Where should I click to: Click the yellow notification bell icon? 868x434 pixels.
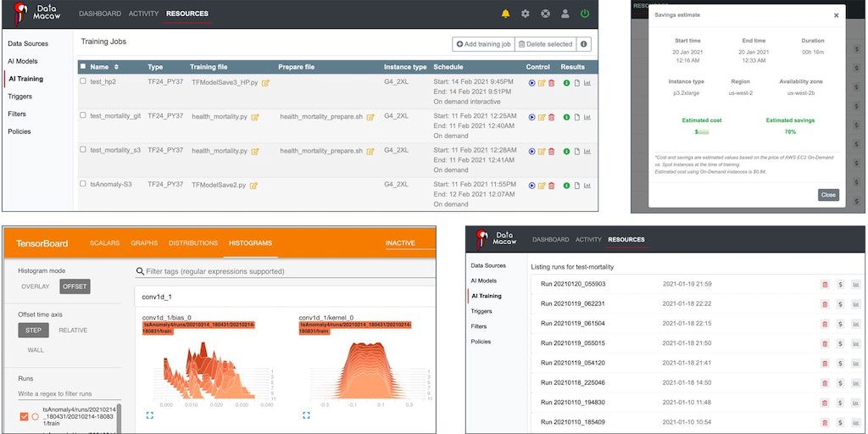pyautogui.click(x=506, y=14)
